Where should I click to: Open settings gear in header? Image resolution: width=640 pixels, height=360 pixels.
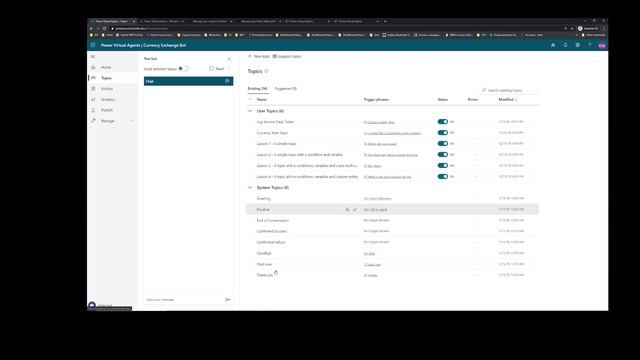(x=578, y=45)
